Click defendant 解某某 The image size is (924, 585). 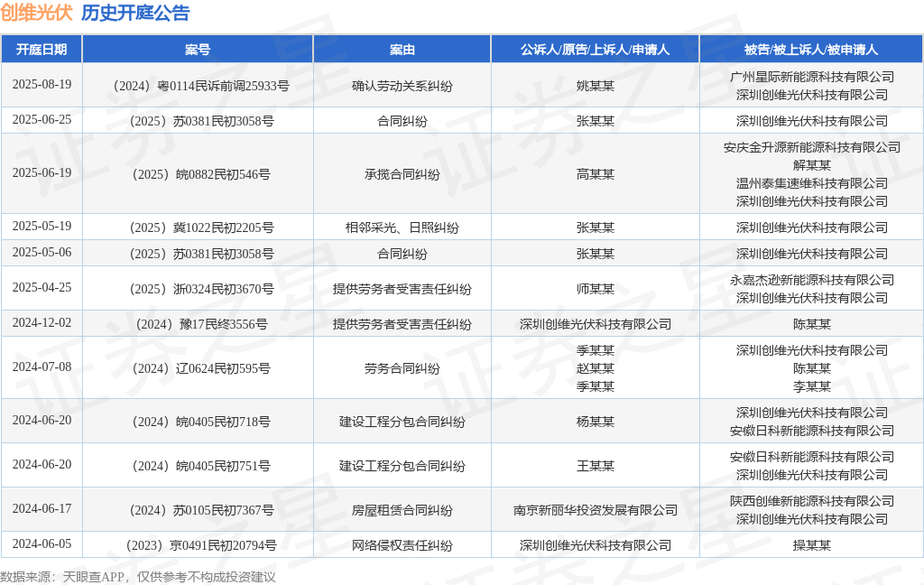coord(811,166)
